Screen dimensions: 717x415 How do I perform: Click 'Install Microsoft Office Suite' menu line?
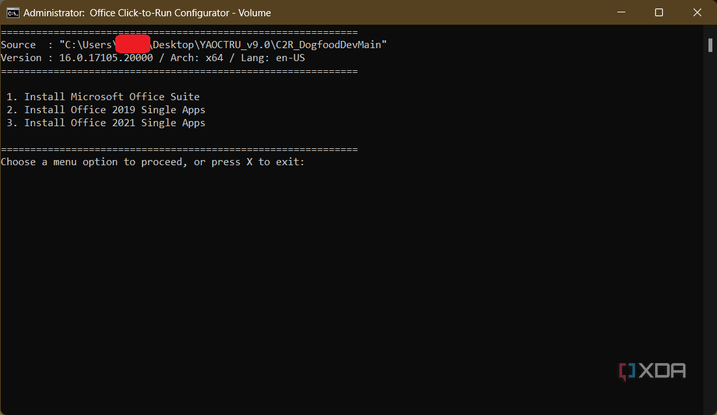click(x=103, y=96)
